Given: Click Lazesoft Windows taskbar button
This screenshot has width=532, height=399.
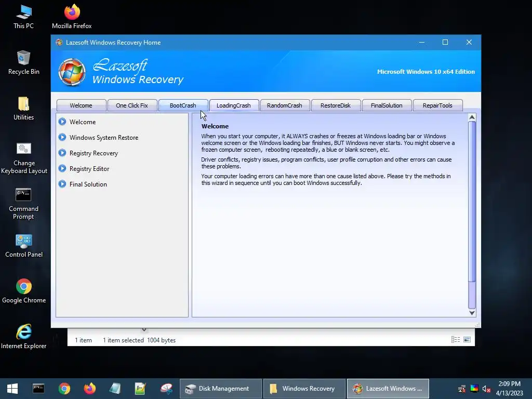Looking at the screenshot, I should point(388,389).
